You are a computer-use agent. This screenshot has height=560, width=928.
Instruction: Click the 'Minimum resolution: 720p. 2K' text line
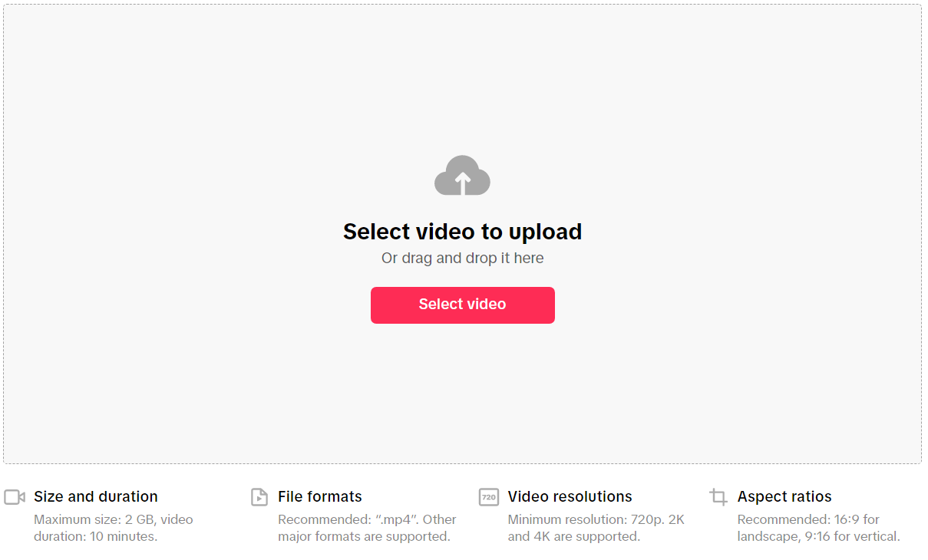(596, 519)
